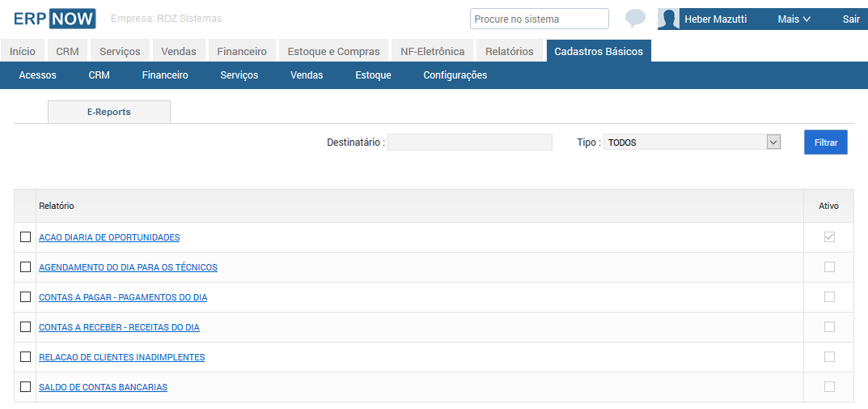Tick the SALDO DE CONTAS BANCARIAS row checkbox
868x409 pixels.
click(25, 387)
